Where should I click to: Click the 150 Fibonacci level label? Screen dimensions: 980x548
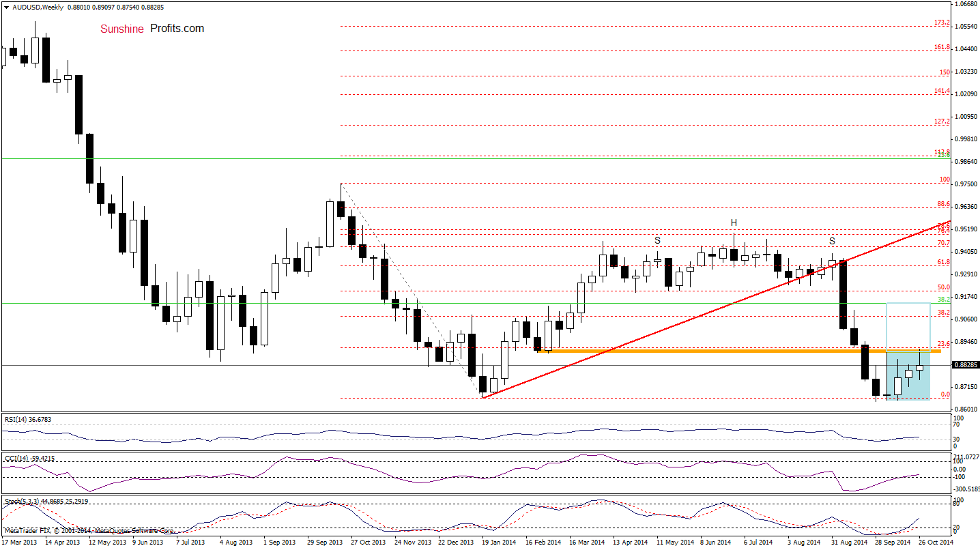(x=945, y=72)
